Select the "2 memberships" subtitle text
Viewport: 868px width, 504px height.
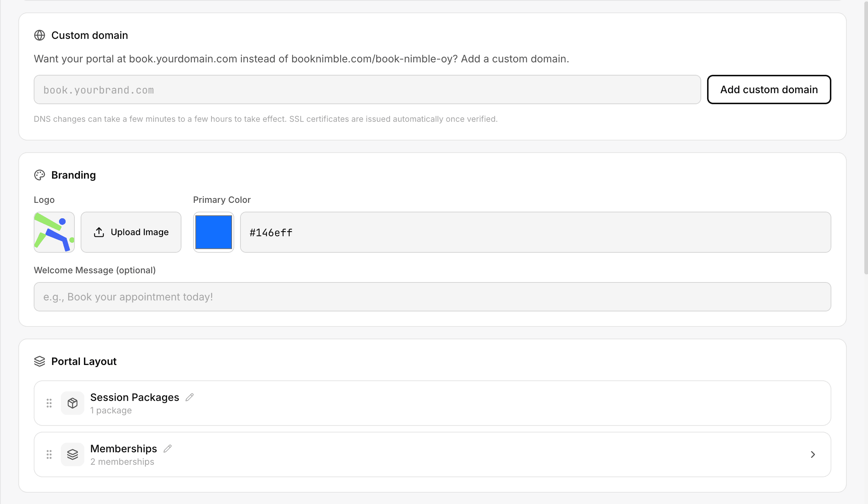click(122, 462)
